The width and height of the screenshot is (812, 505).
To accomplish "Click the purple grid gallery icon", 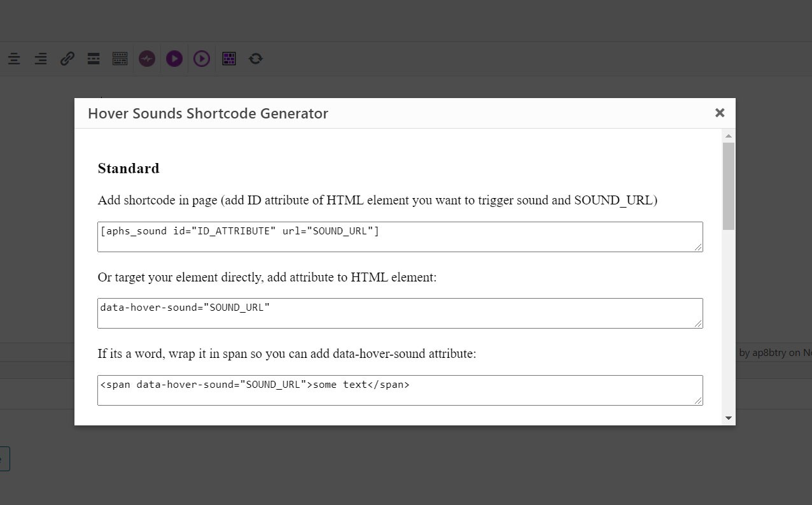I will pos(229,59).
